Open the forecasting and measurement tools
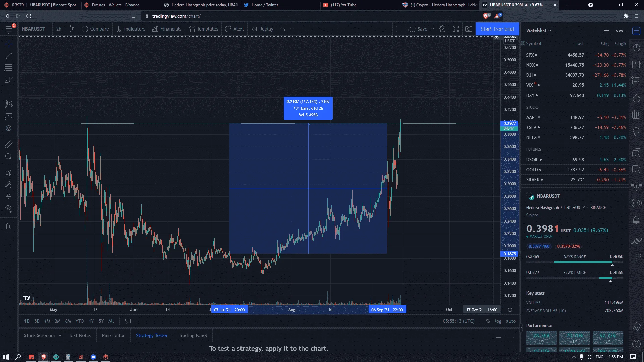Screen dimensions: 644x362 (9, 116)
